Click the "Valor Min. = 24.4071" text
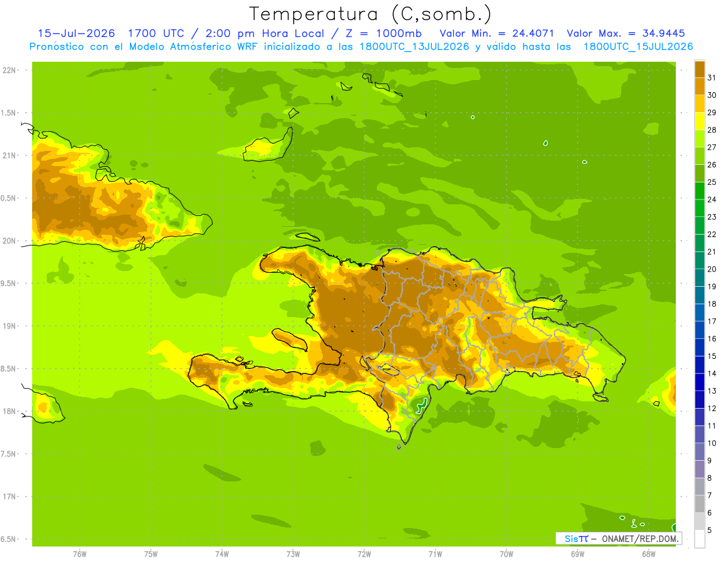This screenshot has height=562, width=728. pos(497,33)
